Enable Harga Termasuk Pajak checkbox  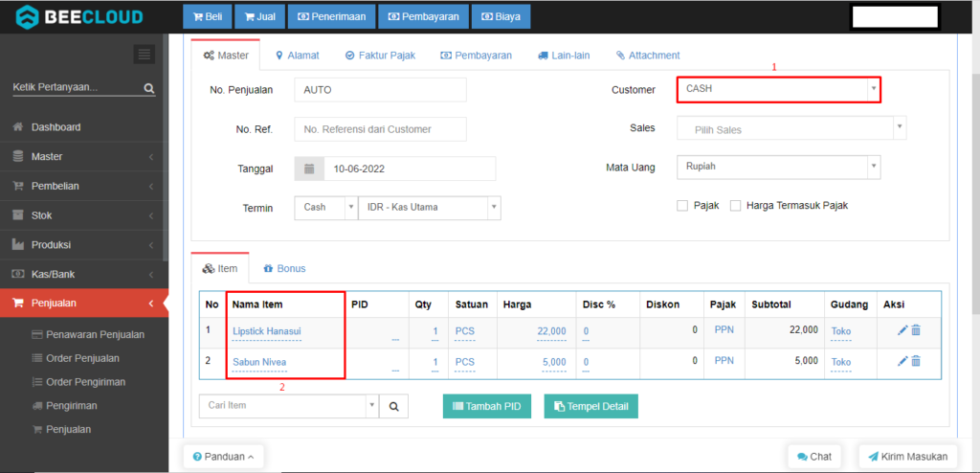pos(736,205)
